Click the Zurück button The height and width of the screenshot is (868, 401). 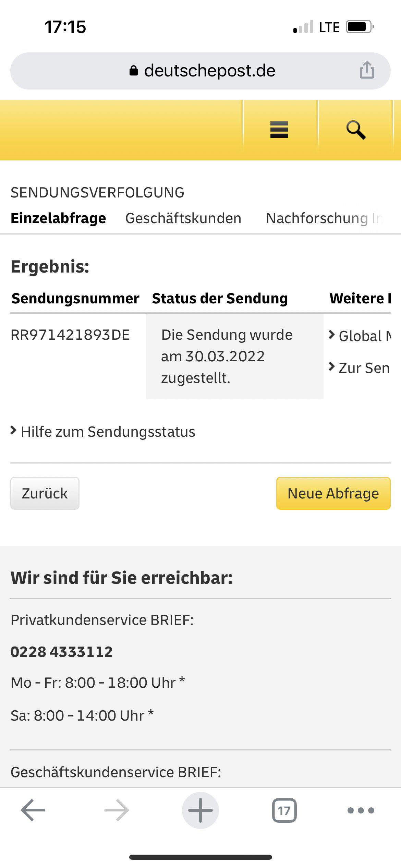coord(45,493)
